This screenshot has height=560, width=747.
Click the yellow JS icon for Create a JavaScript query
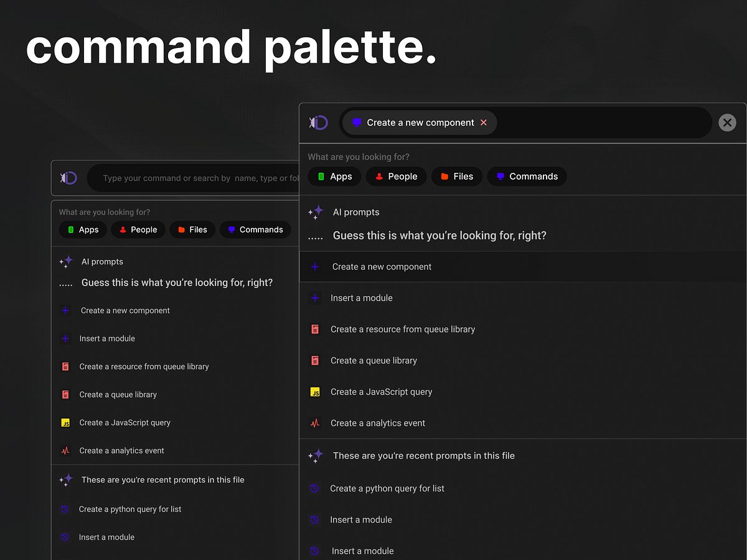click(315, 391)
